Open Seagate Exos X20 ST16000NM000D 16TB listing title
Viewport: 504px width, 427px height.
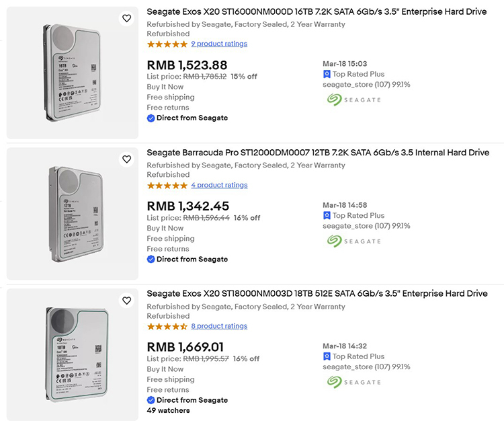pyautogui.click(x=317, y=12)
